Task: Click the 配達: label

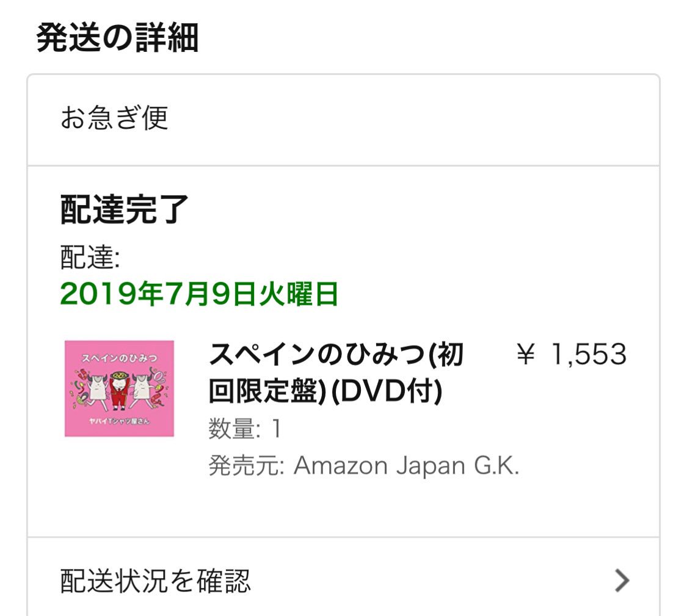Action: click(90, 257)
